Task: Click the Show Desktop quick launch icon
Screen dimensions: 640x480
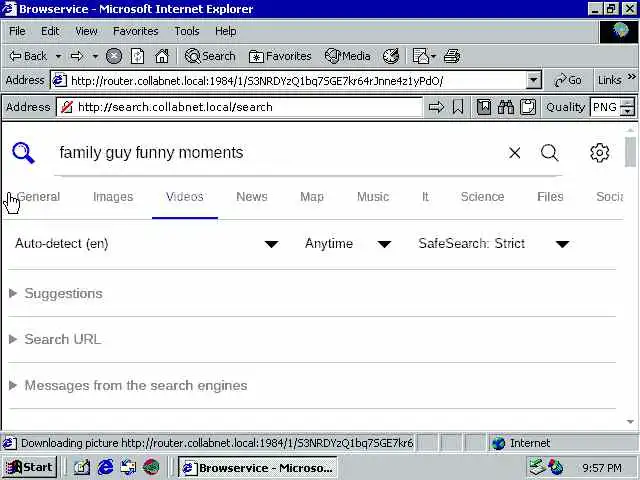Action: click(82, 467)
